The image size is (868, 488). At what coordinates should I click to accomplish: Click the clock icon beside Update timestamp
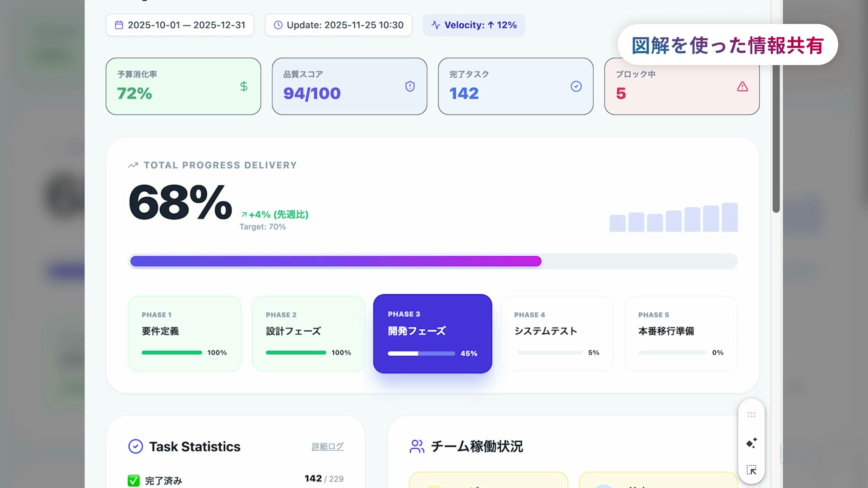click(278, 25)
